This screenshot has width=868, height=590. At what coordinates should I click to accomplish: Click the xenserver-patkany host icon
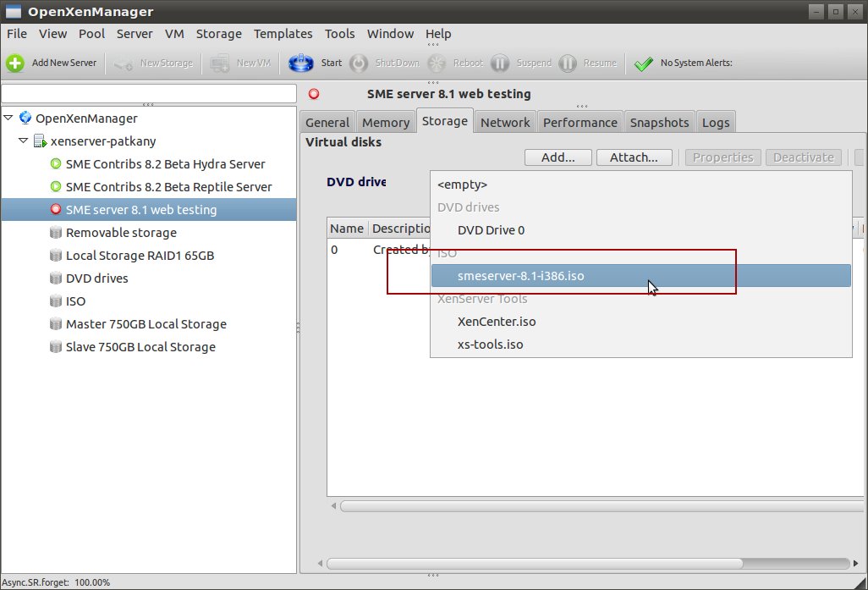click(40, 141)
